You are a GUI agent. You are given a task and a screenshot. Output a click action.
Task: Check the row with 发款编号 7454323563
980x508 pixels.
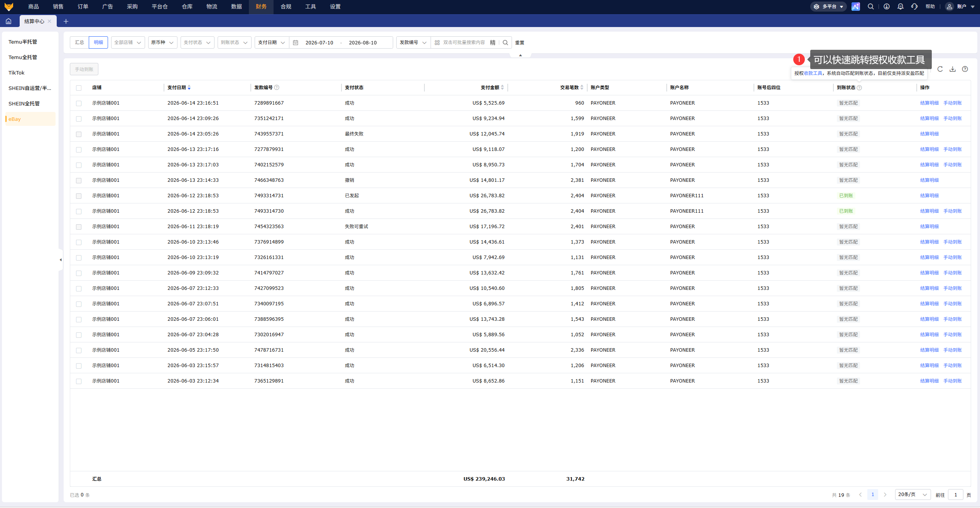pos(79,227)
